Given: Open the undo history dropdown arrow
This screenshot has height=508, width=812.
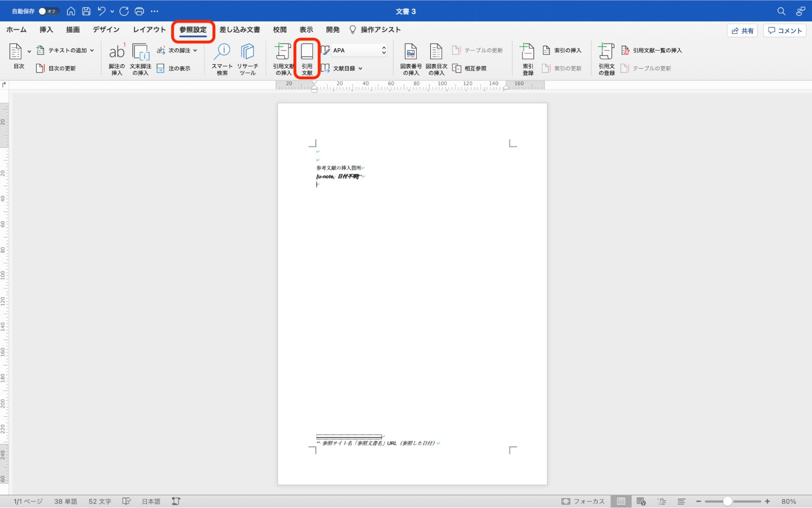Looking at the screenshot, I should 112,12.
